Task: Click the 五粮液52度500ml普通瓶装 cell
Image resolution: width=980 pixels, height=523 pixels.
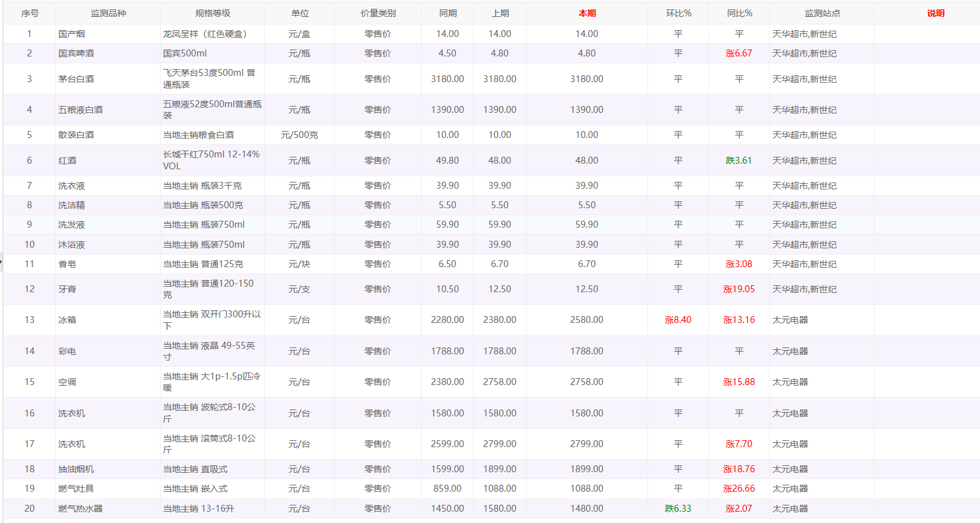Action: pos(212,110)
